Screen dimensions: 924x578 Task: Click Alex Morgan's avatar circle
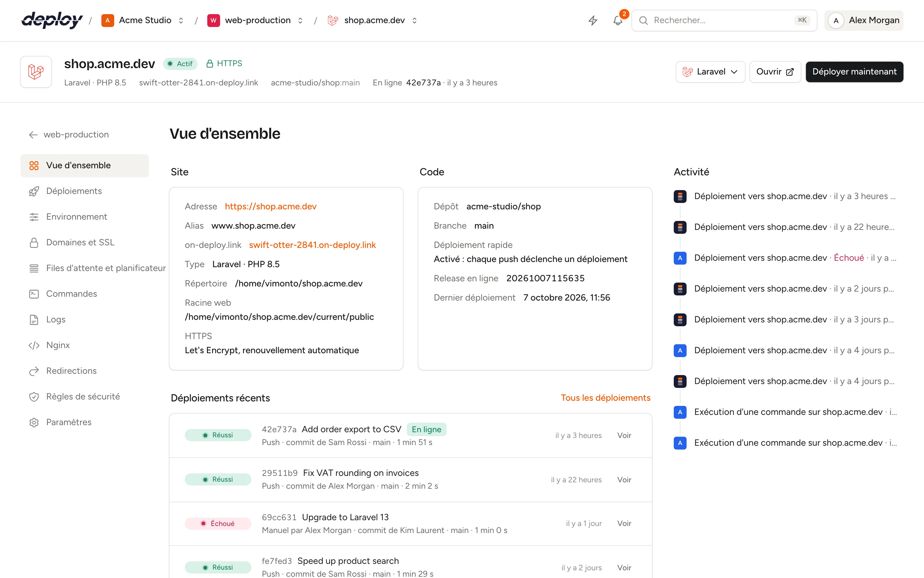[836, 20]
